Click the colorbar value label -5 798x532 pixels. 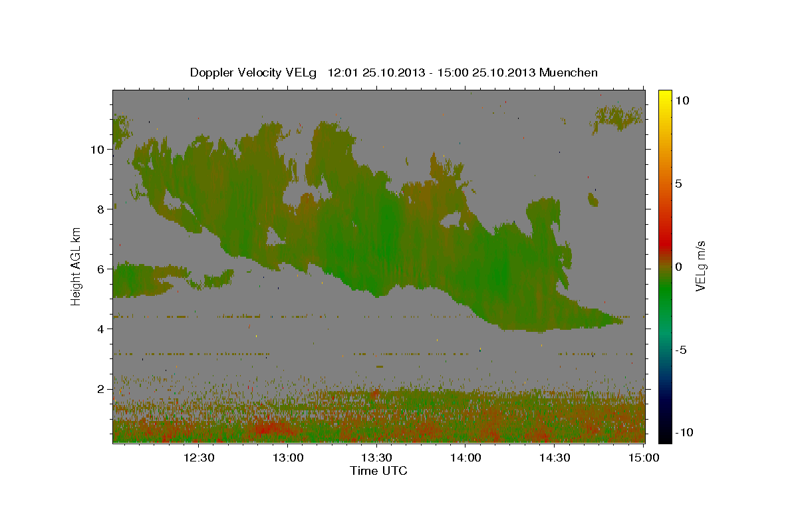pyautogui.click(x=682, y=349)
